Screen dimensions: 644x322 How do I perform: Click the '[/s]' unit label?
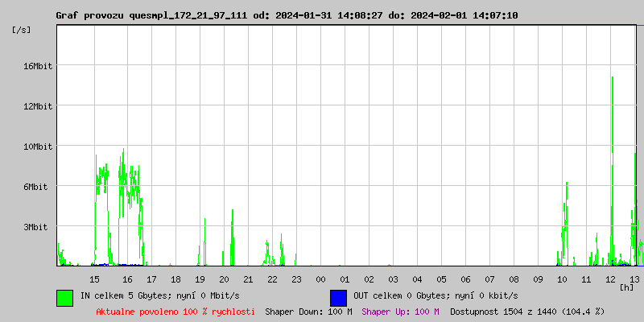coord(21,30)
